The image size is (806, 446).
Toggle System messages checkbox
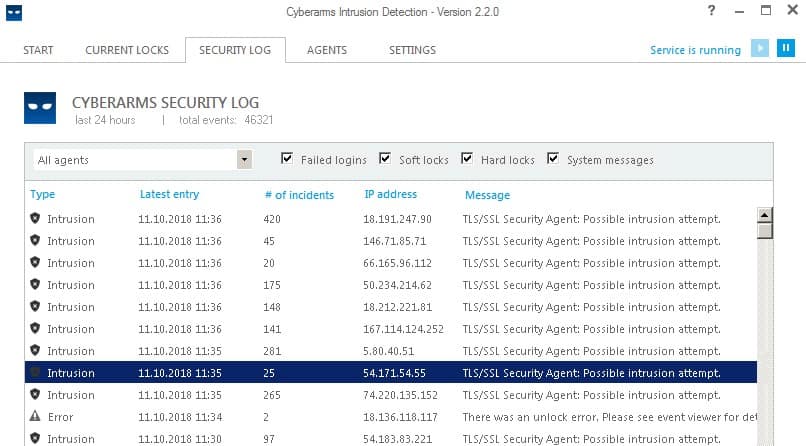pyautogui.click(x=553, y=158)
